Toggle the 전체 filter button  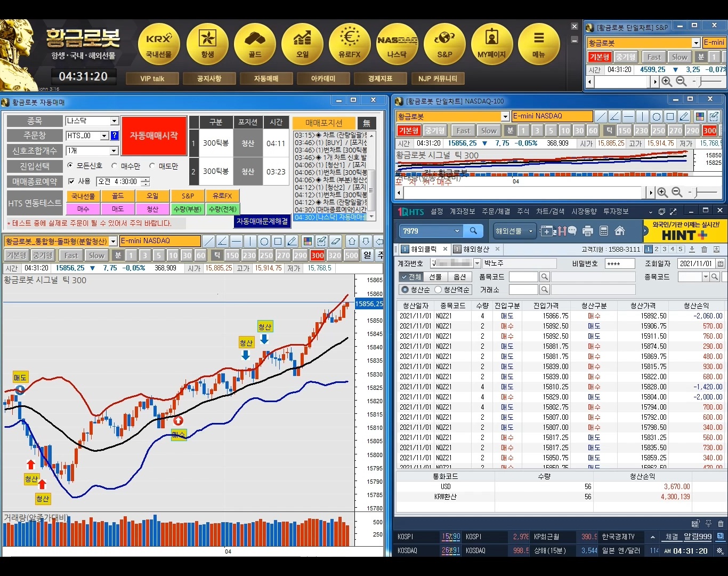tap(411, 277)
